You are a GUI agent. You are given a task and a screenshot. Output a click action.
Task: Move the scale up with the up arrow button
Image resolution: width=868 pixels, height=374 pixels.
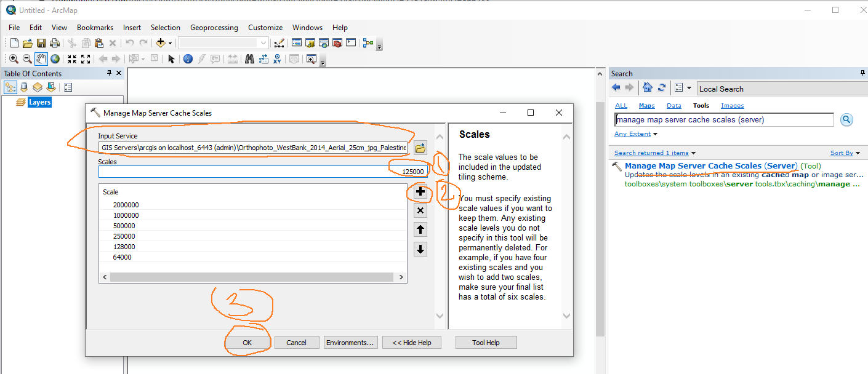(x=420, y=230)
